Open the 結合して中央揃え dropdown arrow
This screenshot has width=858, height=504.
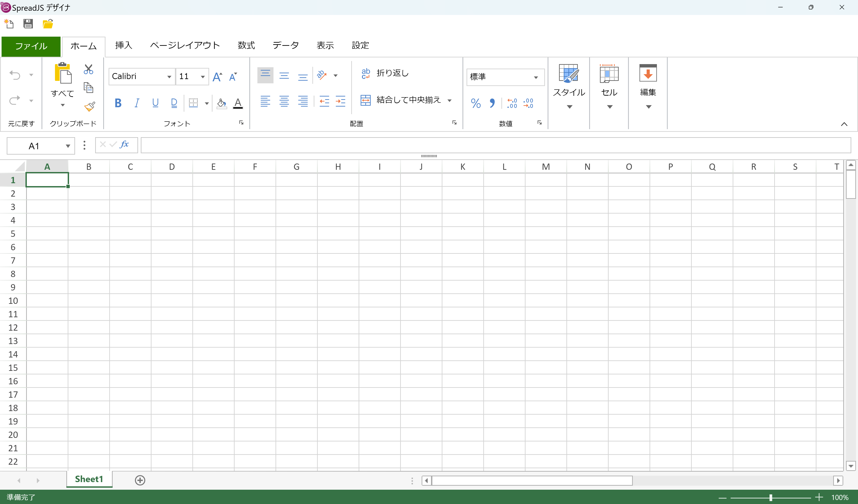[x=449, y=101]
